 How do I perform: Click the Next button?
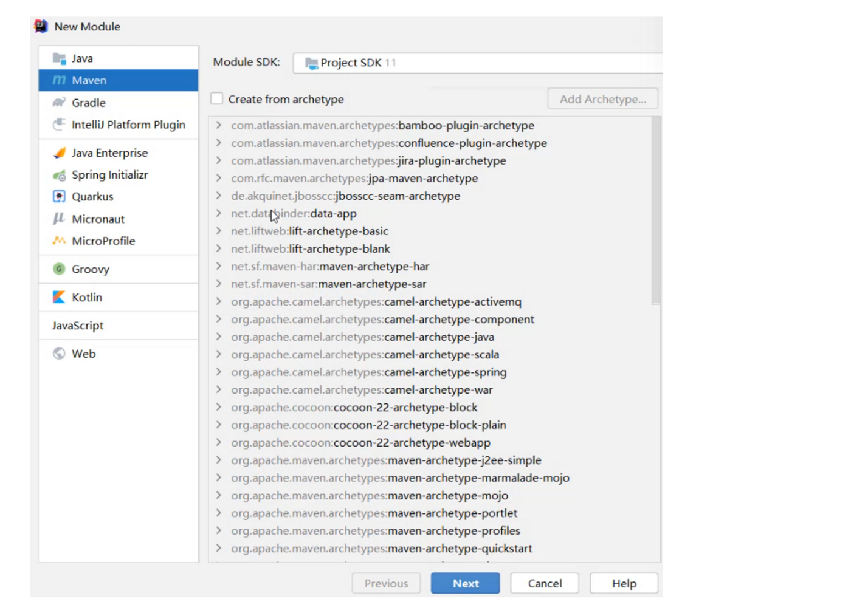pyautogui.click(x=466, y=583)
